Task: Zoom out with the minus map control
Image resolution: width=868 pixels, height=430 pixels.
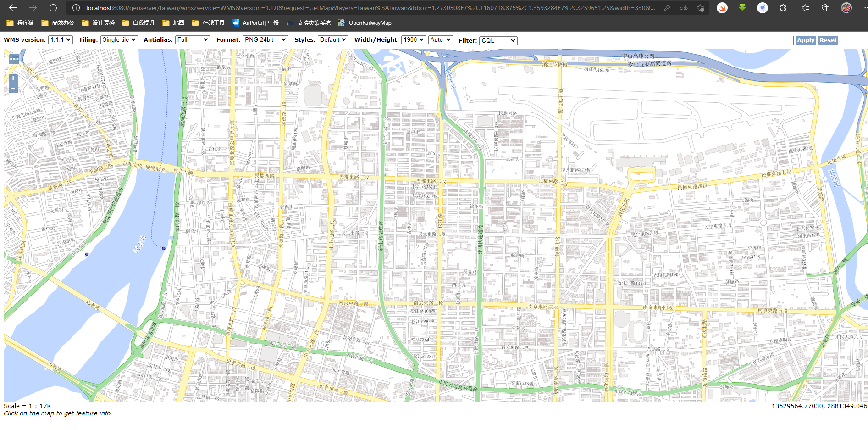Action: 13,89
